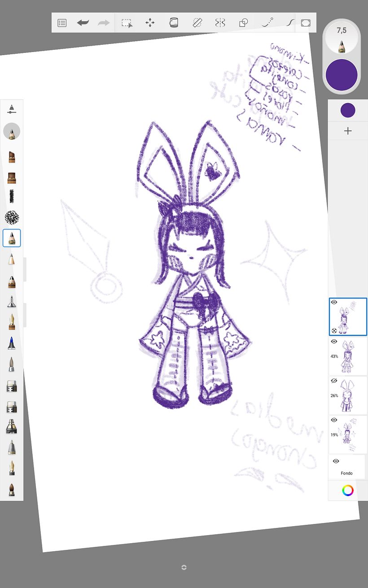Viewport: 368px width, 588px height.
Task: Show the hidden 26% opacity layer
Action: tap(334, 380)
